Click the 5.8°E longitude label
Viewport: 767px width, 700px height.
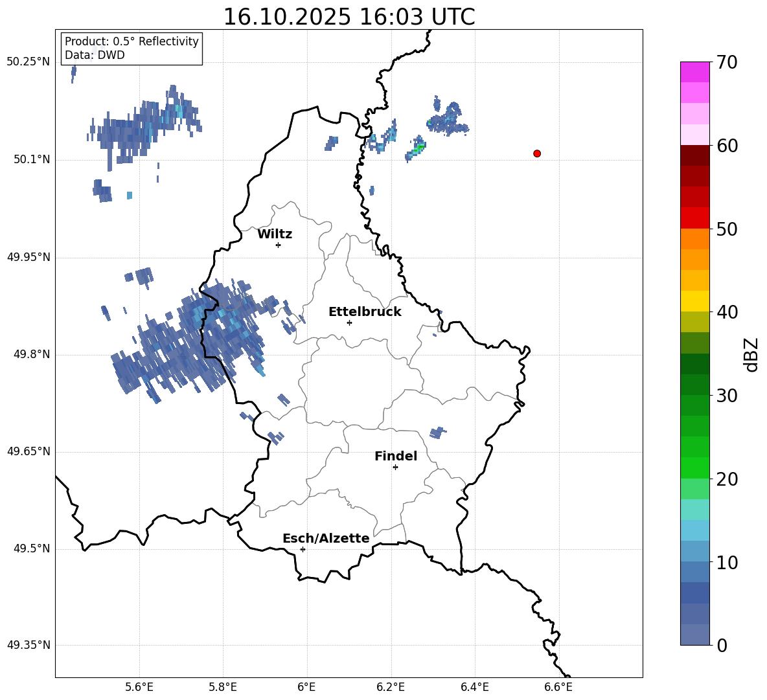(223, 687)
